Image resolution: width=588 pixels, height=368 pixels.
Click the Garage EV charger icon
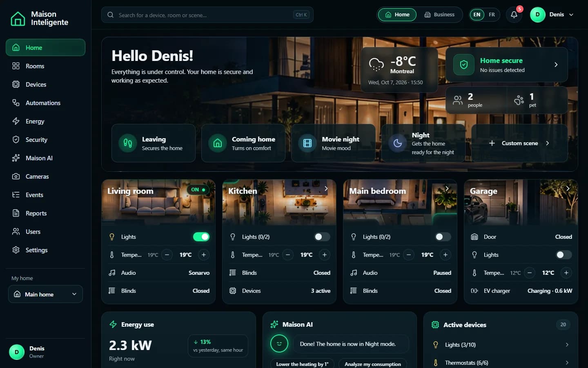pyautogui.click(x=474, y=291)
